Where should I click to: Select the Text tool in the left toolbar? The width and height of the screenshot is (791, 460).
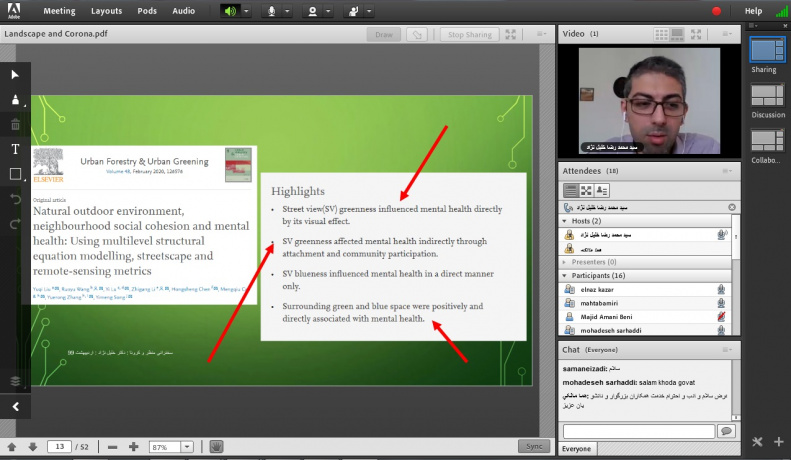coord(15,149)
